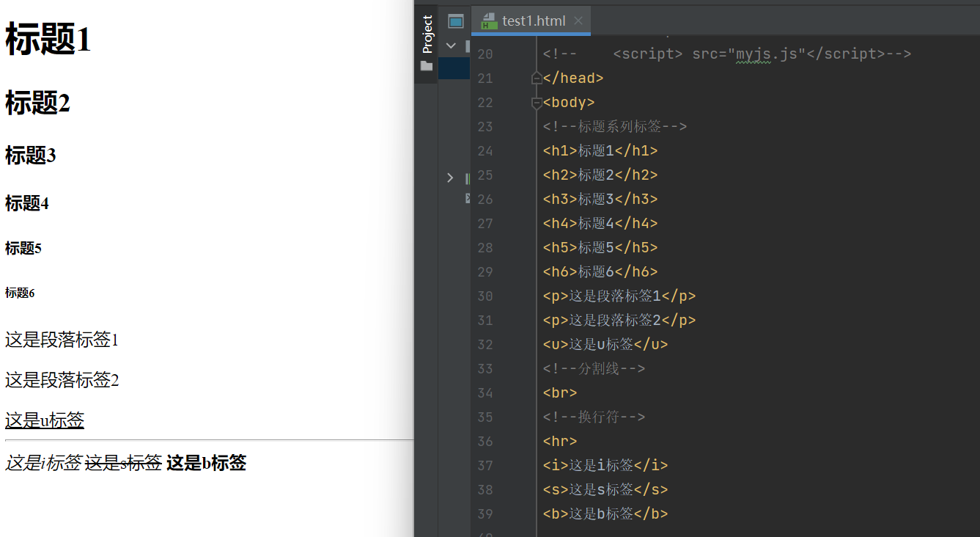Image resolution: width=980 pixels, height=537 pixels.
Task: Click the project view icon beside the editor tab
Action: pos(456,21)
